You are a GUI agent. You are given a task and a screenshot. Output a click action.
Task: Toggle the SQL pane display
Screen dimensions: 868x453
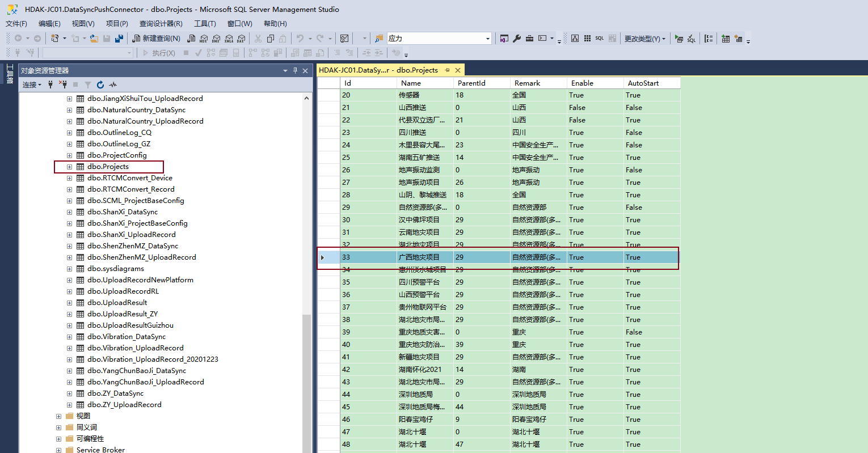tap(600, 39)
